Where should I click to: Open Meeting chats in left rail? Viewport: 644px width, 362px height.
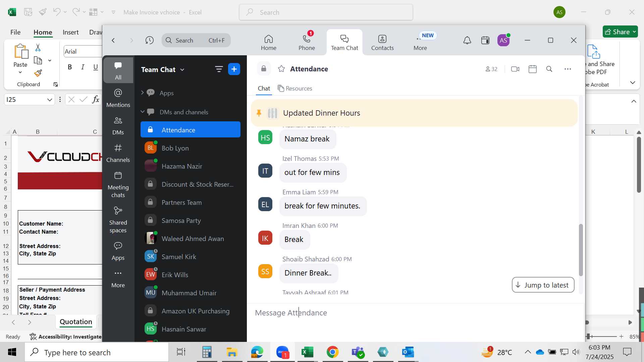(x=118, y=185)
